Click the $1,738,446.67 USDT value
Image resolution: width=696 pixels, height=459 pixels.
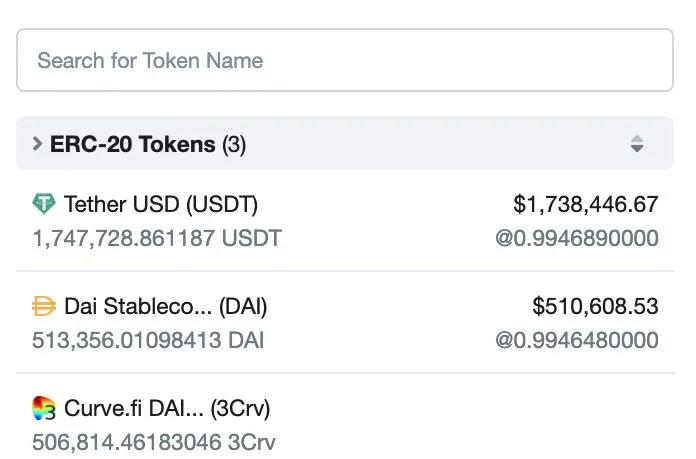tap(585, 204)
